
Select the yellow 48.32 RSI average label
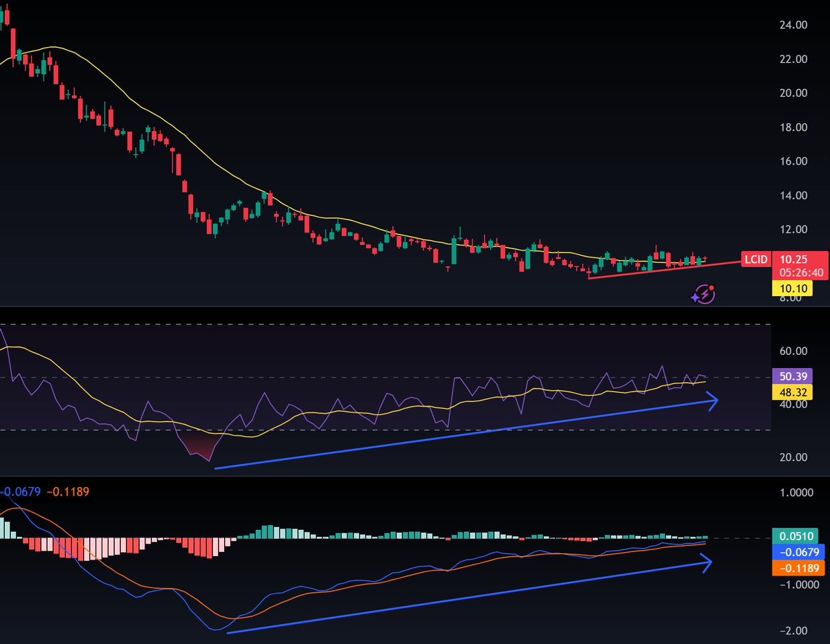[791, 393]
